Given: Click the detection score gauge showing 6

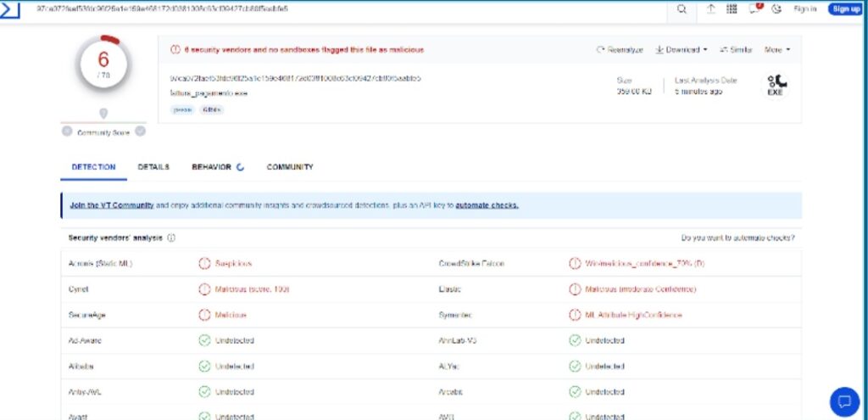Looking at the screenshot, I should tap(103, 62).
